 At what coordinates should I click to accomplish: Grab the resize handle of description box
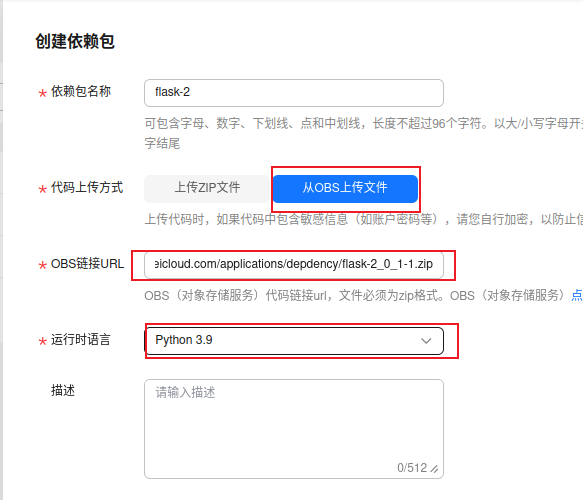coord(434,469)
